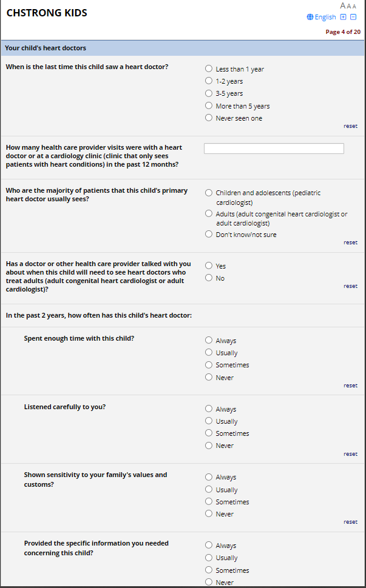The image size is (366, 588).
Task: Click the heart doctor visits count field
Action: 274,149
